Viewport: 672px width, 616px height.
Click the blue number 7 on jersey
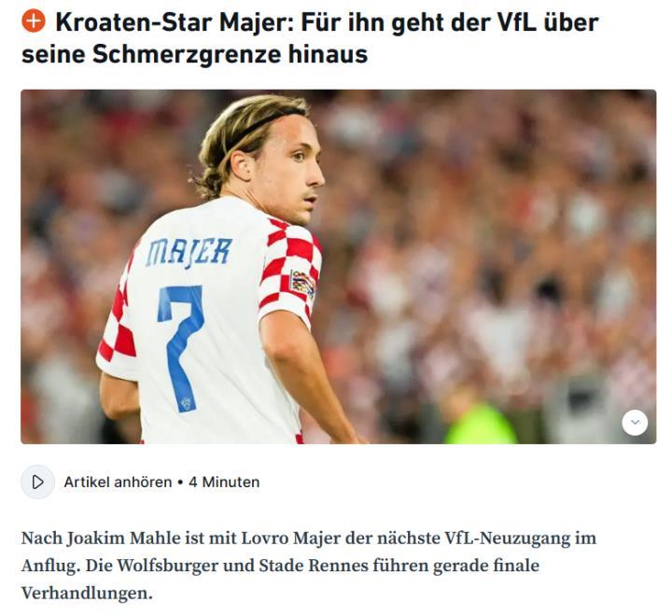pos(180,347)
